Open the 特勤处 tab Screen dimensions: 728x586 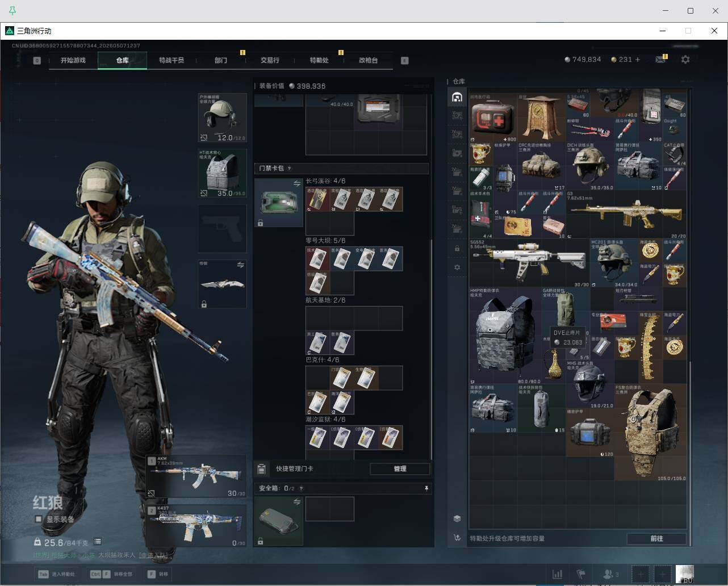pyautogui.click(x=319, y=60)
